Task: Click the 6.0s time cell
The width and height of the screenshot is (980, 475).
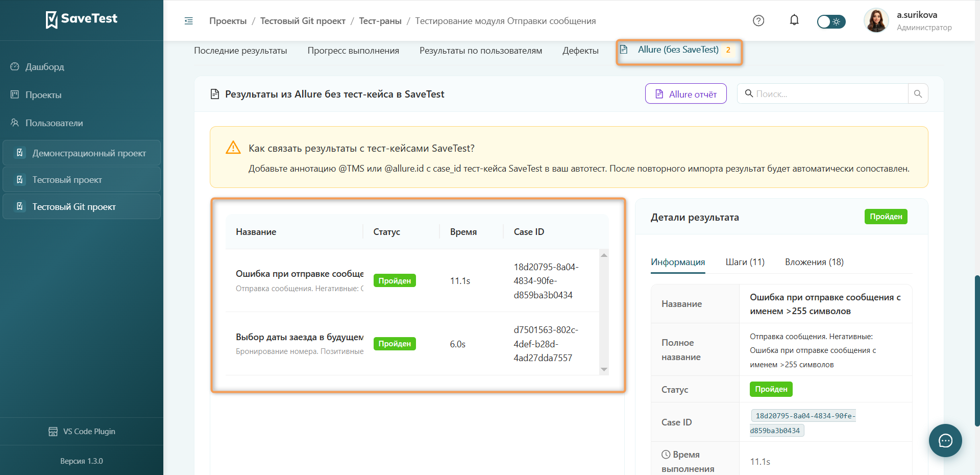Action: tap(458, 344)
